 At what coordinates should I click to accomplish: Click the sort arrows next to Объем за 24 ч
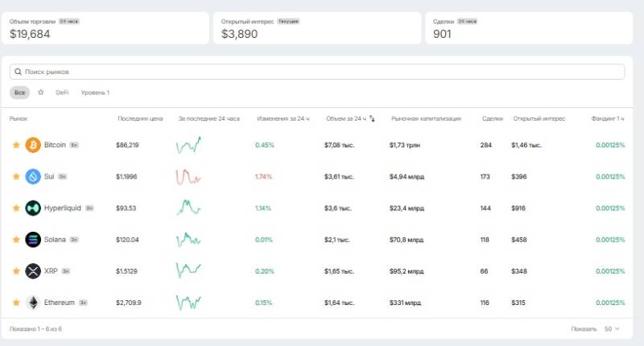coord(372,118)
